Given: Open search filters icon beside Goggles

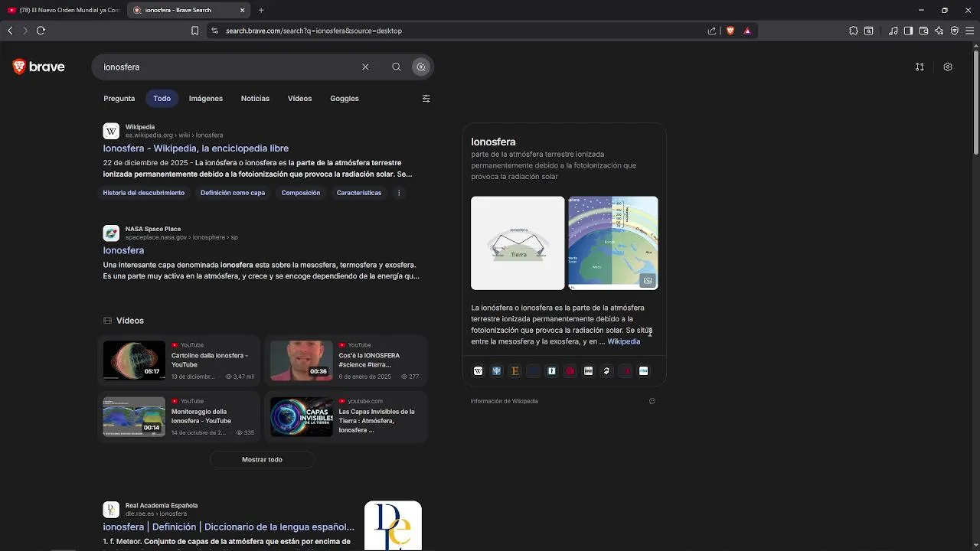Looking at the screenshot, I should [426, 99].
